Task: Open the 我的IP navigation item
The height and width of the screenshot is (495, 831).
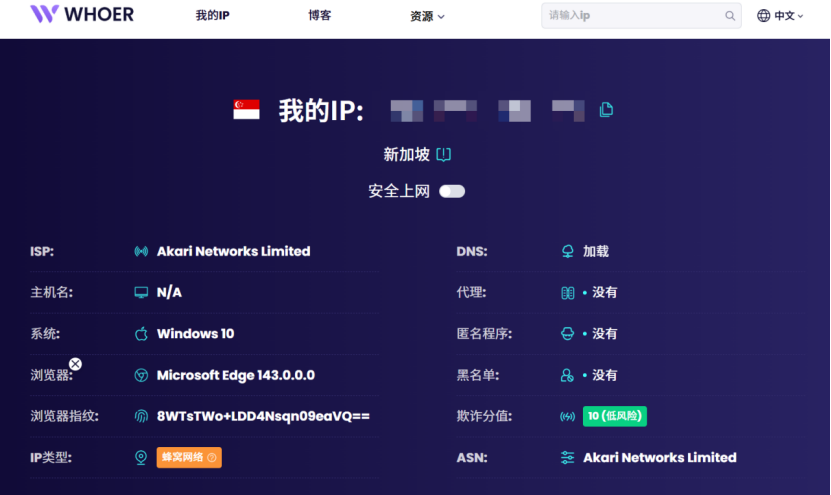Action: tap(211, 16)
